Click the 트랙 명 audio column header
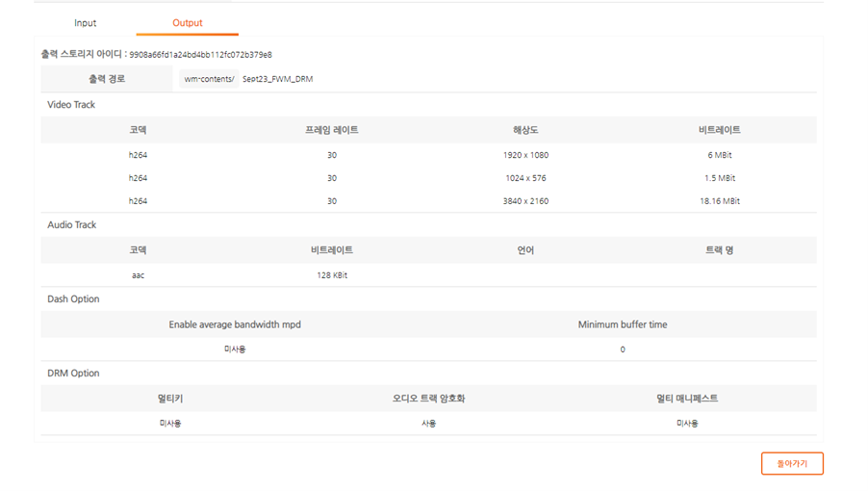This screenshot has width=868, height=491. (719, 250)
